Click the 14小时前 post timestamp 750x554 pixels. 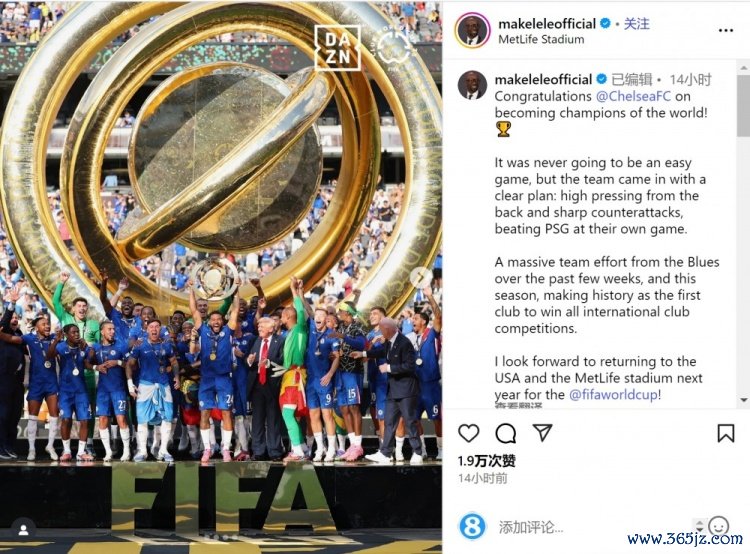point(483,478)
